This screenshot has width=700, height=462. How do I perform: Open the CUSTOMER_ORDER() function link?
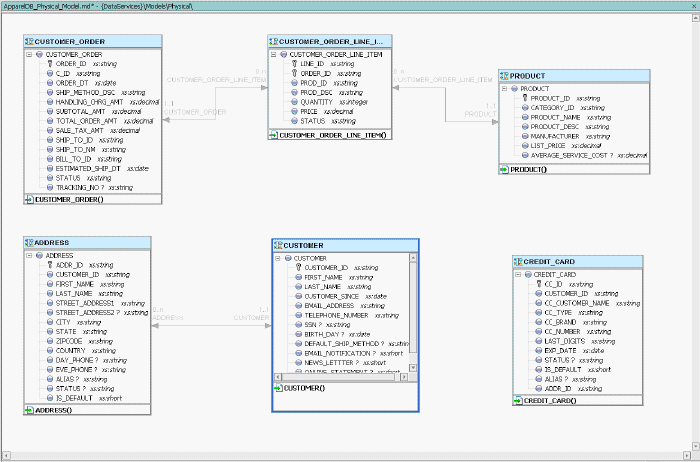click(x=69, y=200)
